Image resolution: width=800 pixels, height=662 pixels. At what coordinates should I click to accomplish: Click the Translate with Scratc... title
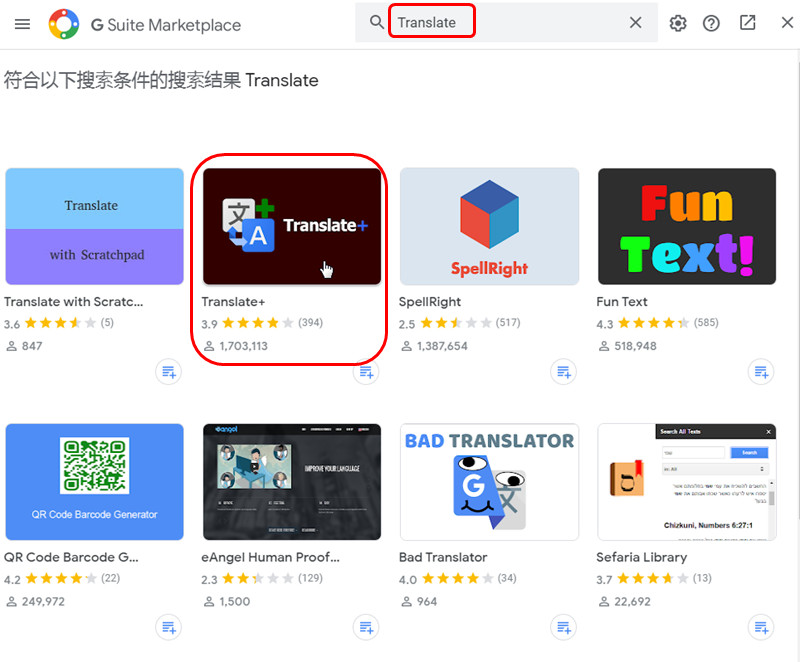coord(73,301)
